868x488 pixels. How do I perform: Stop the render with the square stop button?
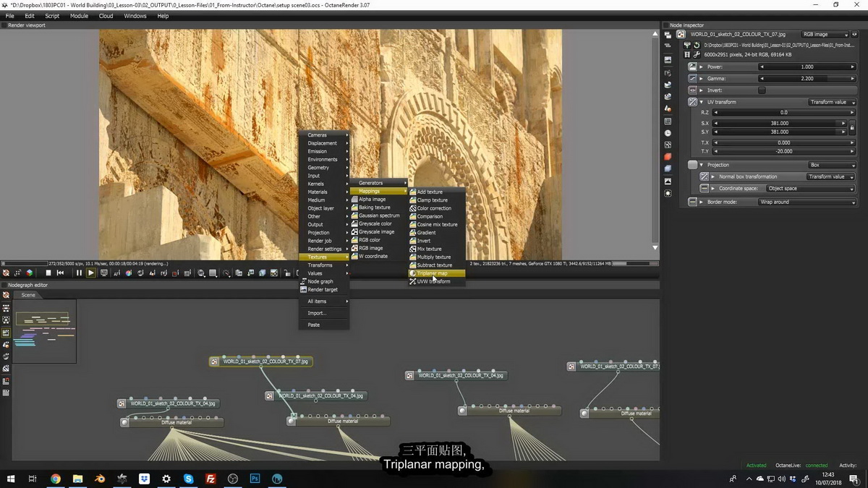pos(48,273)
